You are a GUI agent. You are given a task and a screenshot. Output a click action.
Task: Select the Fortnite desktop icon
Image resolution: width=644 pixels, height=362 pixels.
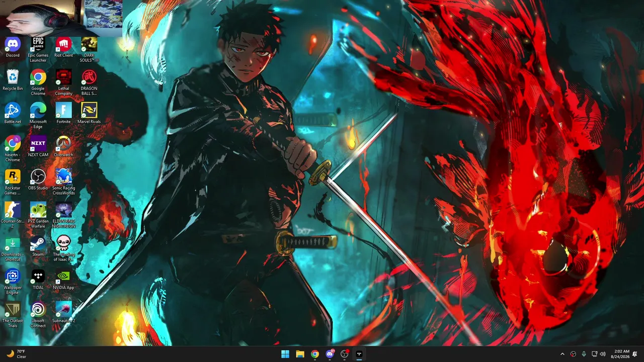[63, 114]
